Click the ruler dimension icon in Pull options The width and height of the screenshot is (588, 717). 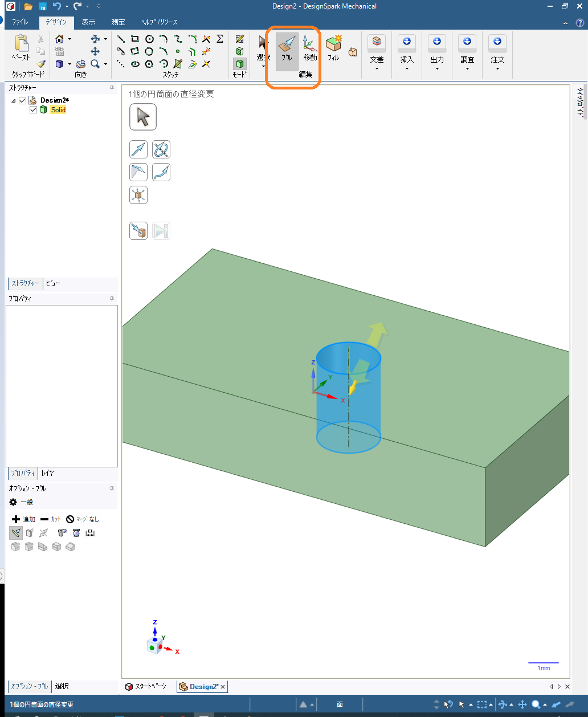click(90, 533)
